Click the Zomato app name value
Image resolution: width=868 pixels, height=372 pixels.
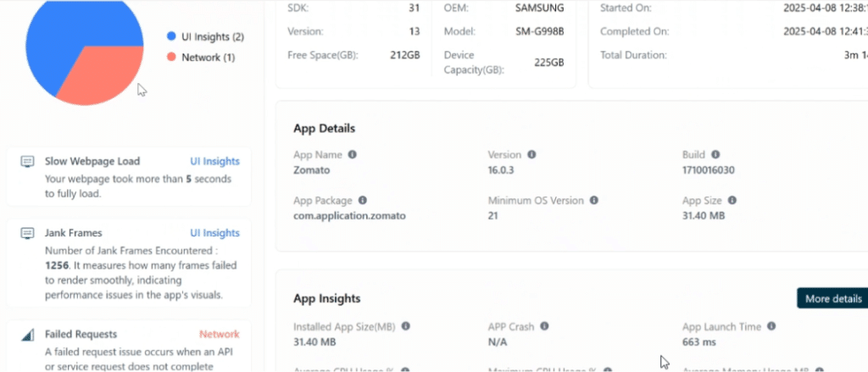(312, 170)
